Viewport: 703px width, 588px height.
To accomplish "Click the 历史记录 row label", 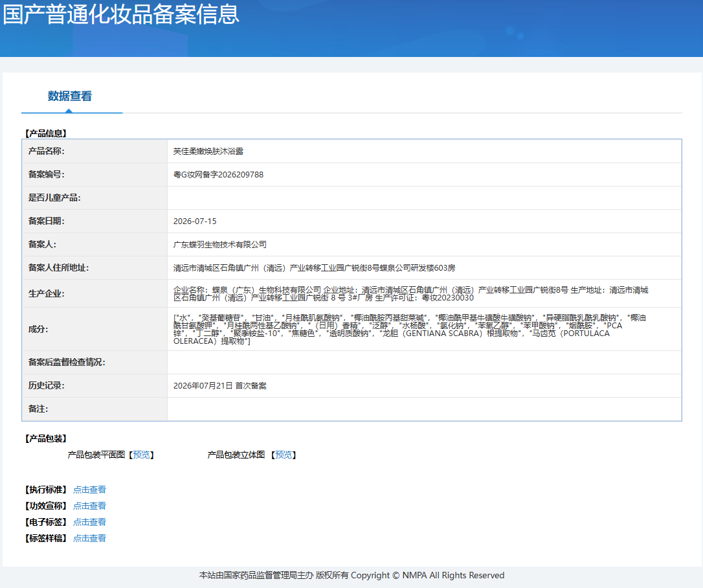I will 46,386.
